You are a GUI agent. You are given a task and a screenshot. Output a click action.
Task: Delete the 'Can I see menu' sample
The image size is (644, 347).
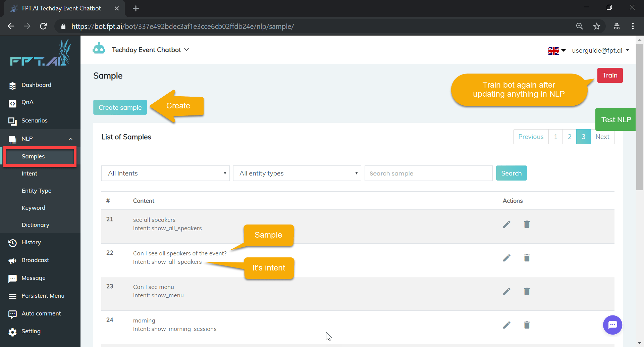(x=527, y=291)
